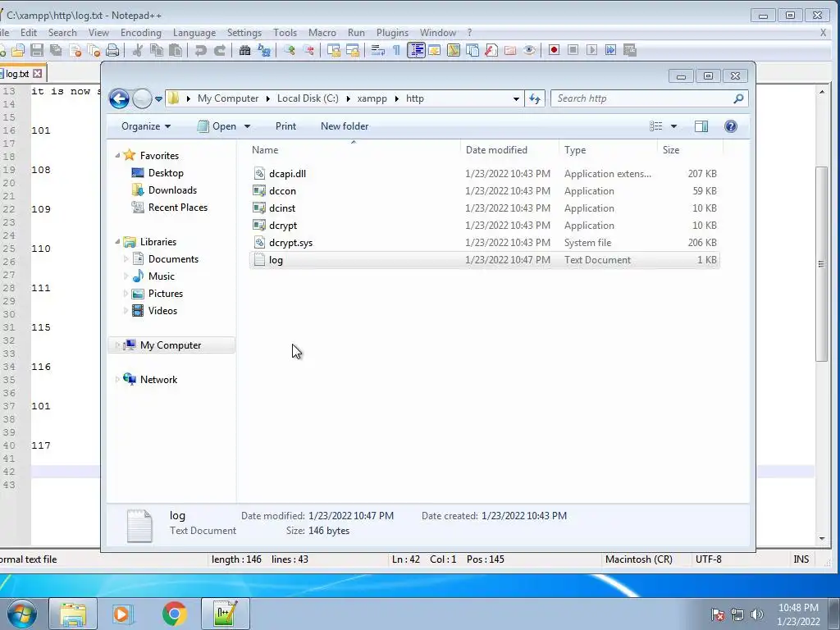Save recorded macro toolbar icon

tap(630, 50)
